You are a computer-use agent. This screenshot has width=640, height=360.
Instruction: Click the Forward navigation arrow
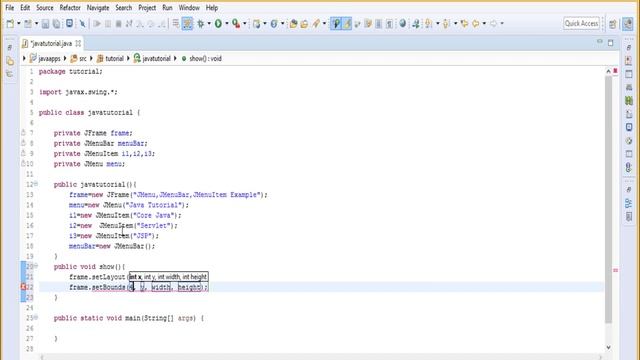pos(493,24)
